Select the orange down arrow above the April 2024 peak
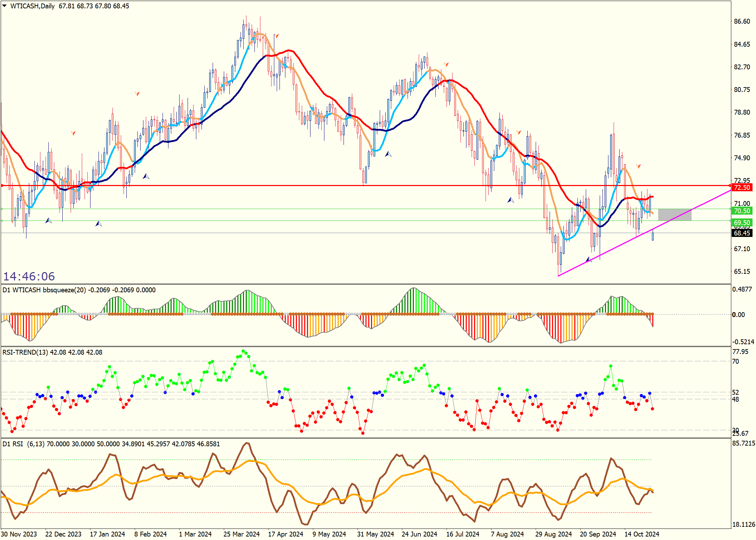This screenshot has height=540, width=756. [276, 36]
